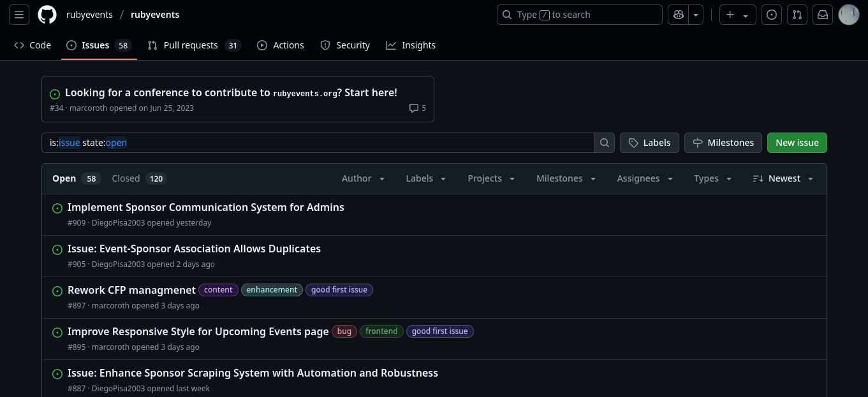Viewport: 868px width, 397px height.
Task: Click 'good first issue' label on Improve Responsive row
Action: tap(440, 331)
